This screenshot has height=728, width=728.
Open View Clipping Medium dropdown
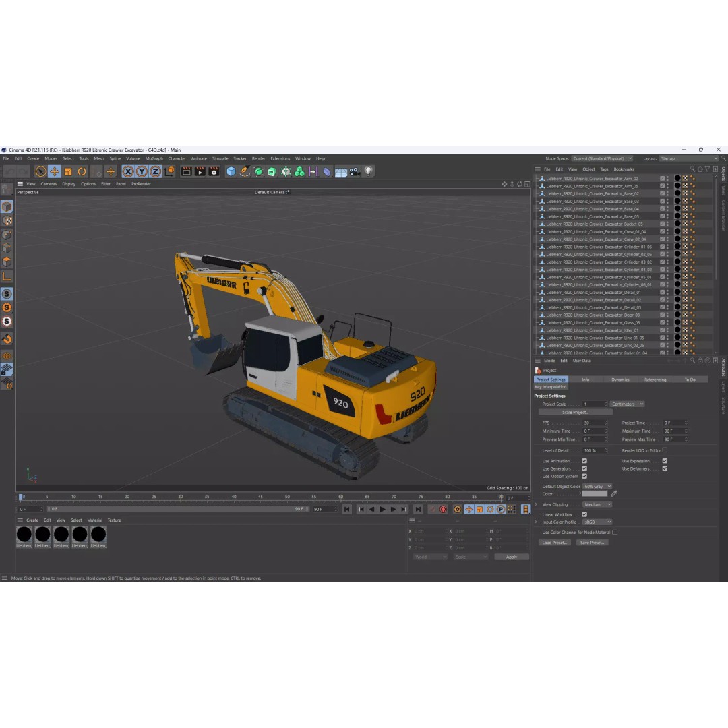coord(597,504)
